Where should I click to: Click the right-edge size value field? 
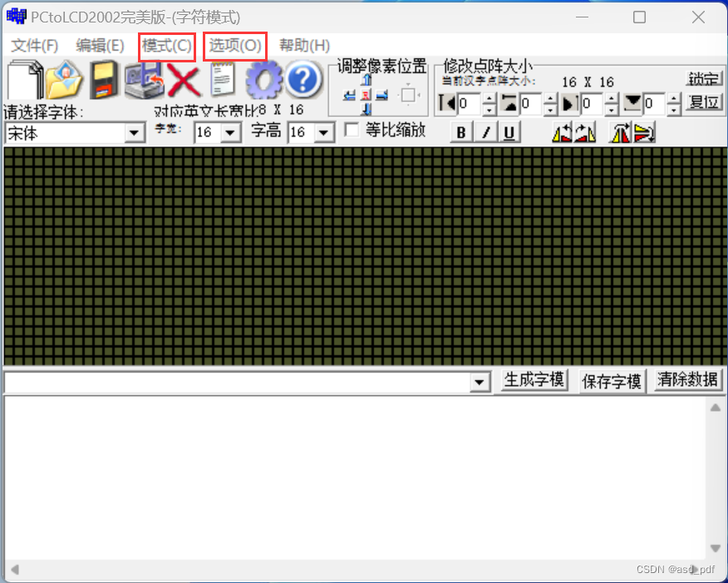593,104
